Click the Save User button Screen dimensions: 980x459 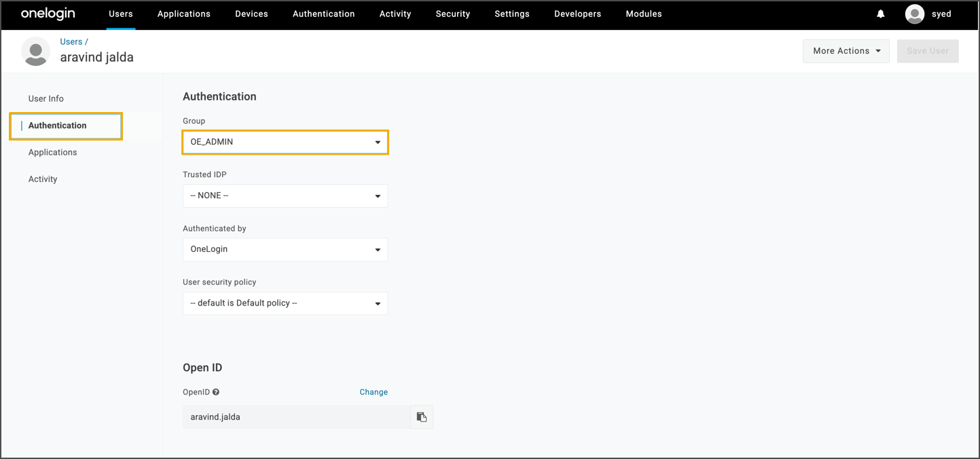coord(927,51)
